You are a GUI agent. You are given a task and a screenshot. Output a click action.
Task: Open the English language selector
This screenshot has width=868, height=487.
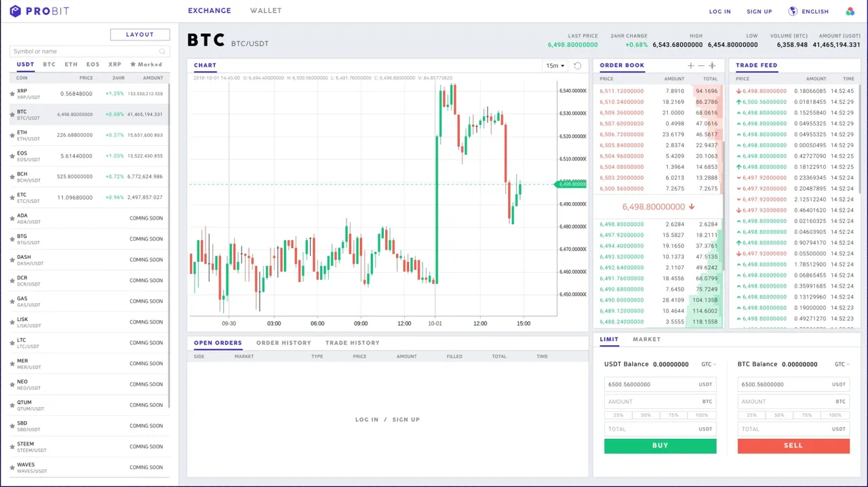point(815,12)
